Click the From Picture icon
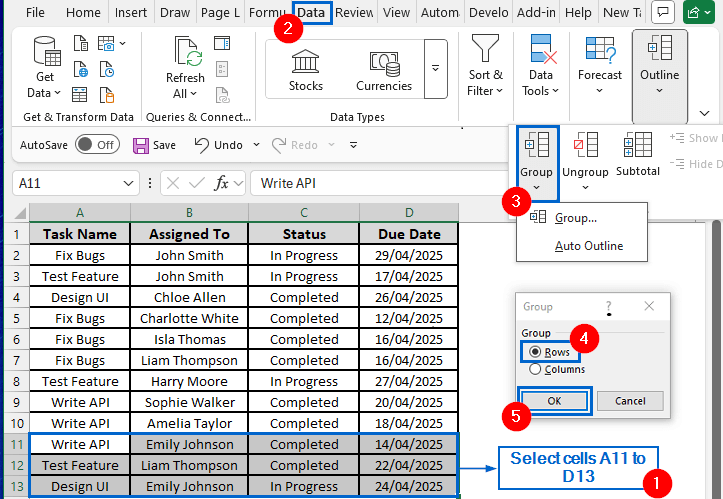 pos(107,43)
